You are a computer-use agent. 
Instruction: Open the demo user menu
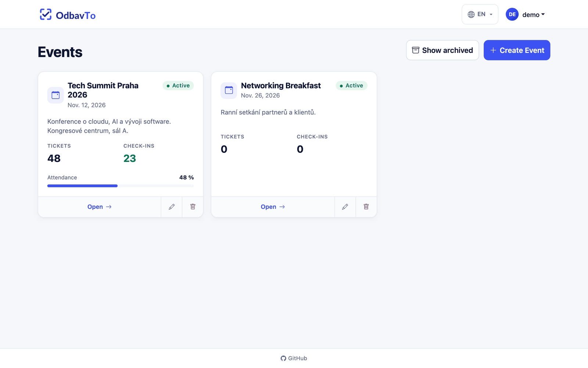533,15
